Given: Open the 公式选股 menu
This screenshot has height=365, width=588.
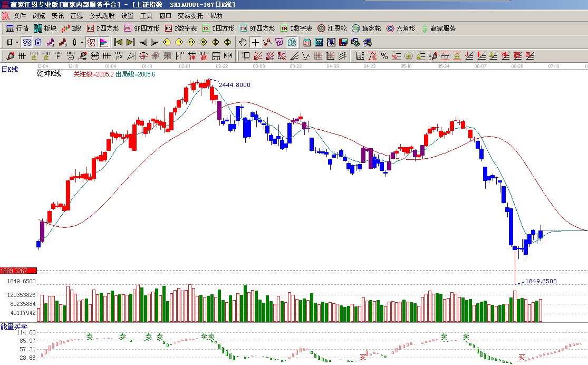Looking at the screenshot, I should [x=102, y=16].
